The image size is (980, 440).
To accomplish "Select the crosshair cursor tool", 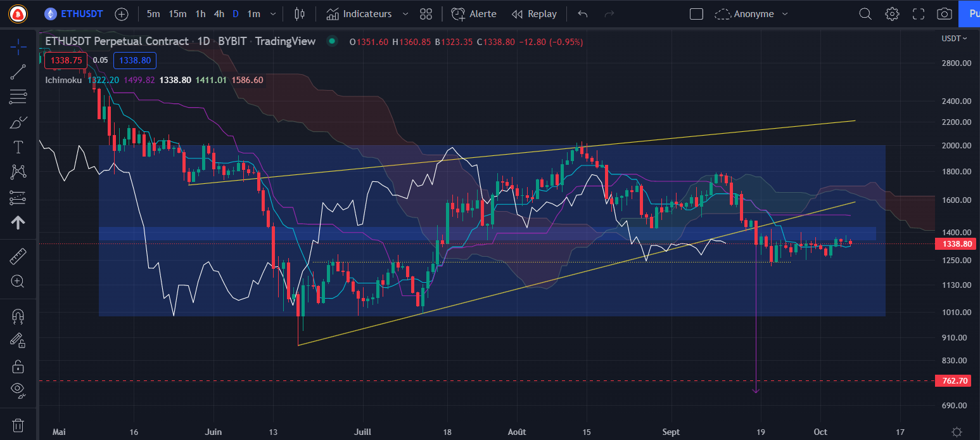I will 18,46.
